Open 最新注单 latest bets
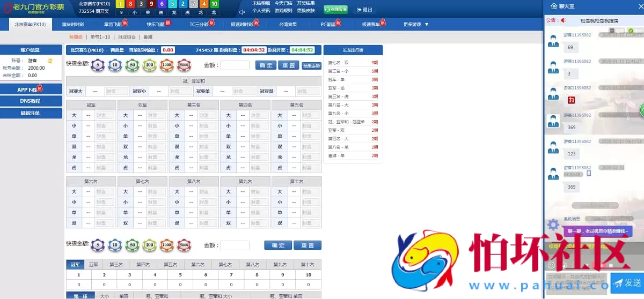 coord(31,113)
